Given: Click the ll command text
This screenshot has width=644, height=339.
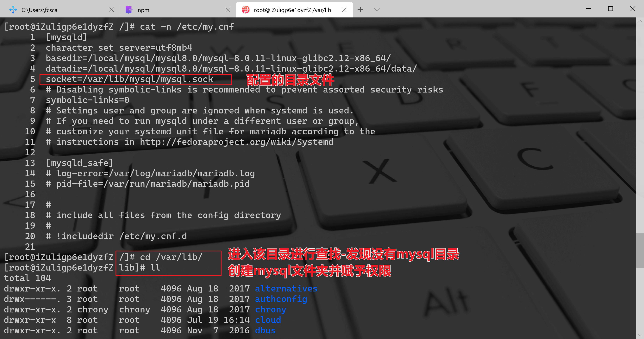Looking at the screenshot, I should (x=155, y=268).
